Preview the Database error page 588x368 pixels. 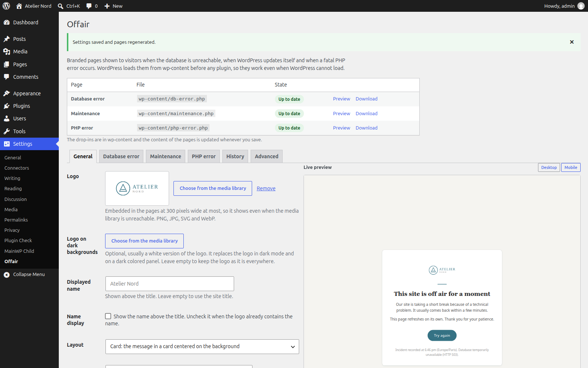tap(341, 99)
